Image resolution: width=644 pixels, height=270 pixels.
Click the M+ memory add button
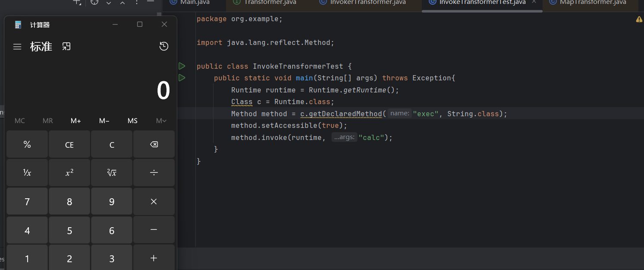coord(76,121)
